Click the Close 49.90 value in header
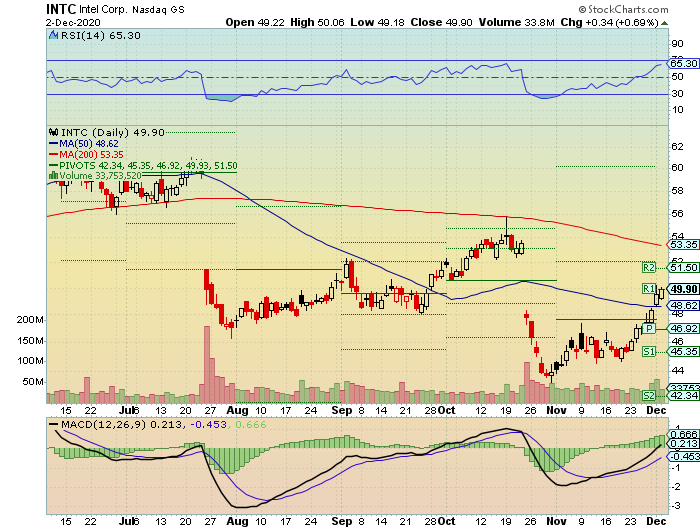Screen dimensions: 700x530 (x=441, y=22)
